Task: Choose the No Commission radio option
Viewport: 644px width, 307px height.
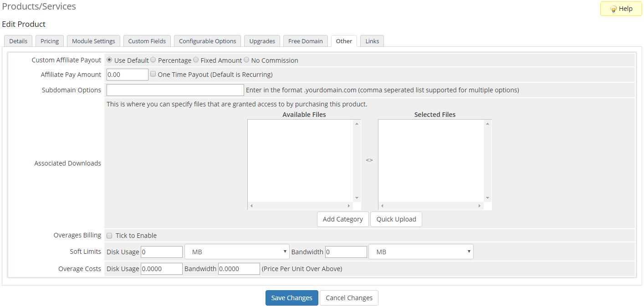Action: [246, 60]
